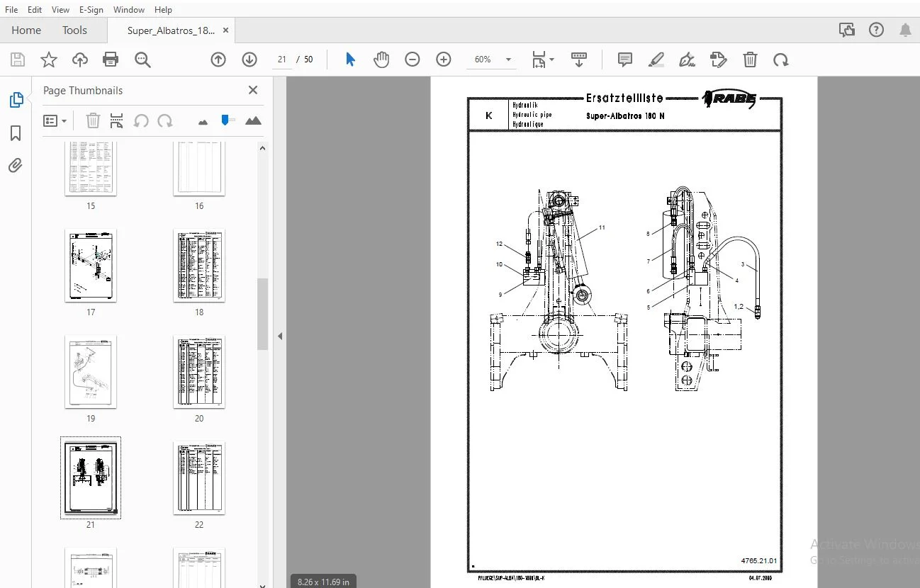The height and width of the screenshot is (588, 920).
Task: Select page 22 thumbnail
Action: 199,478
